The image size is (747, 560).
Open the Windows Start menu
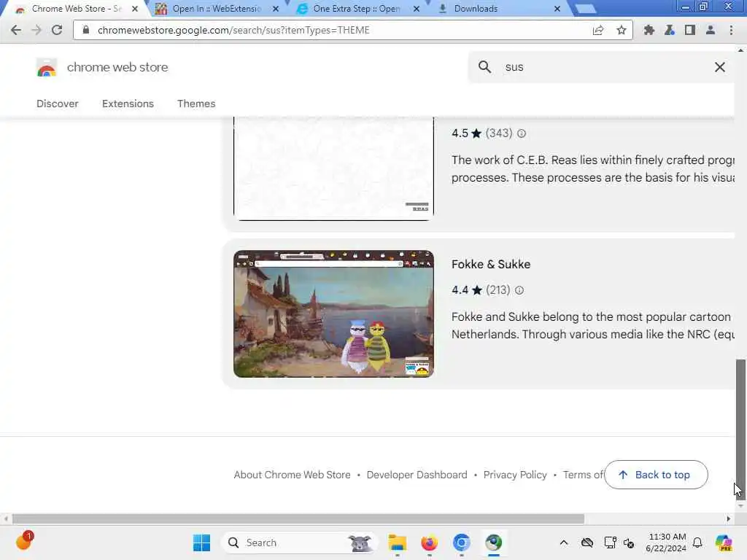tap(201, 542)
